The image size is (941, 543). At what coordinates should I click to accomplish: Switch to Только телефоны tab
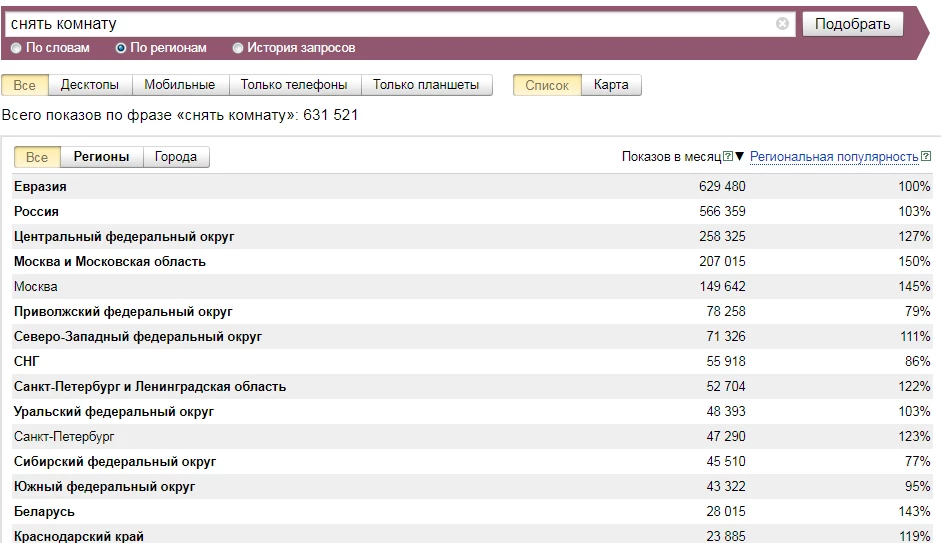(294, 85)
